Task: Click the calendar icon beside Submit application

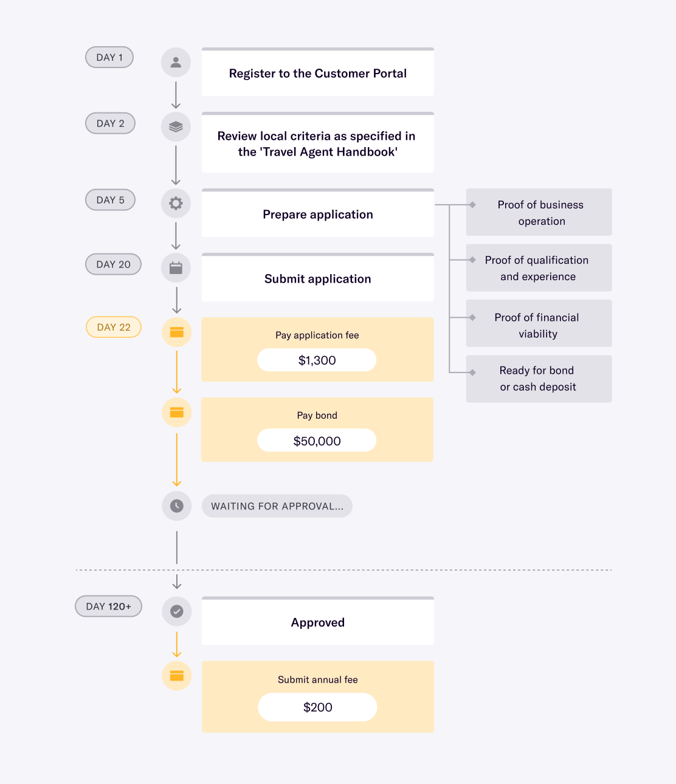Action: 176,267
